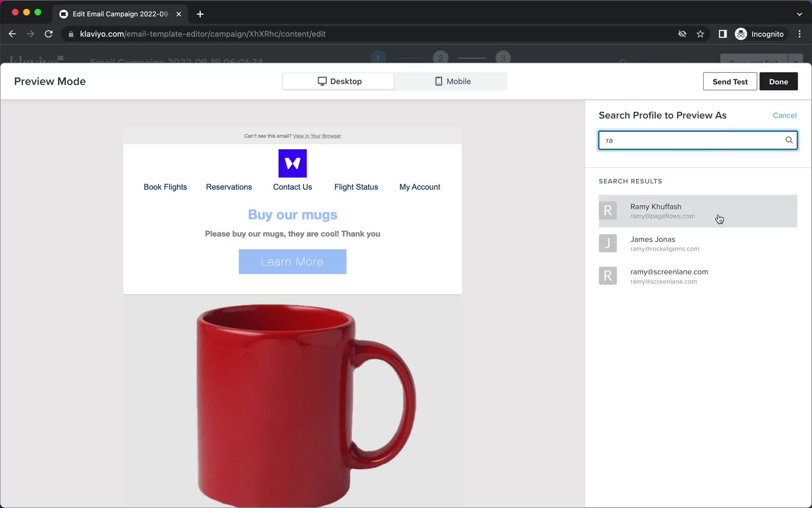Click the browser back navigation arrow
812x508 pixels.
click(13, 33)
